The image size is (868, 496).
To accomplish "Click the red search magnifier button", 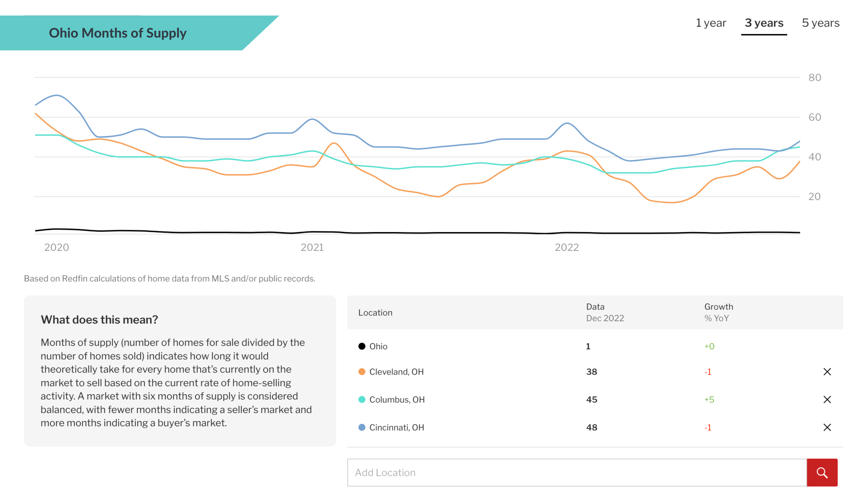I will [822, 472].
